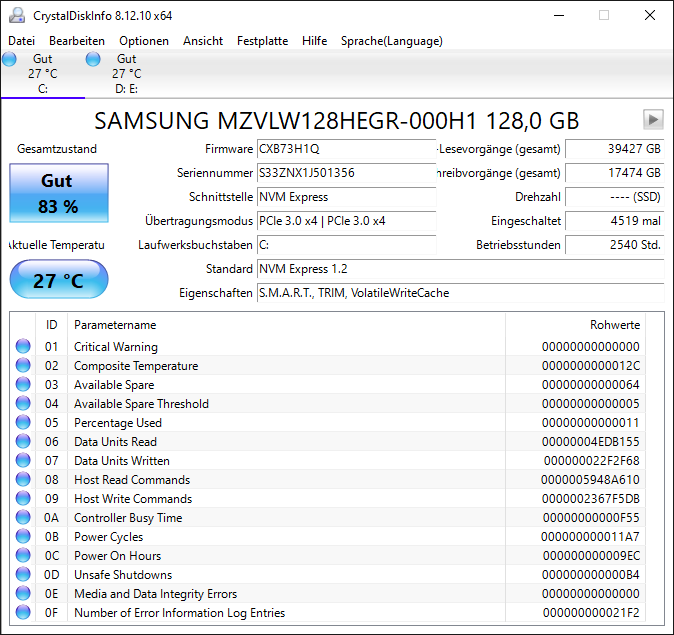The image size is (674, 635).
Task: Select the Critical Warning parameter name
Action: (116, 347)
